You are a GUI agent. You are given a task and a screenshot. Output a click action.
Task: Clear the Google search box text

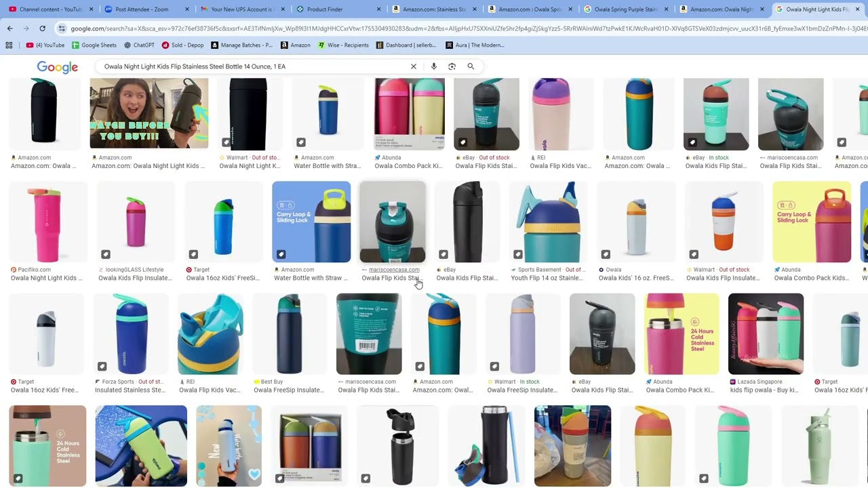point(413,66)
